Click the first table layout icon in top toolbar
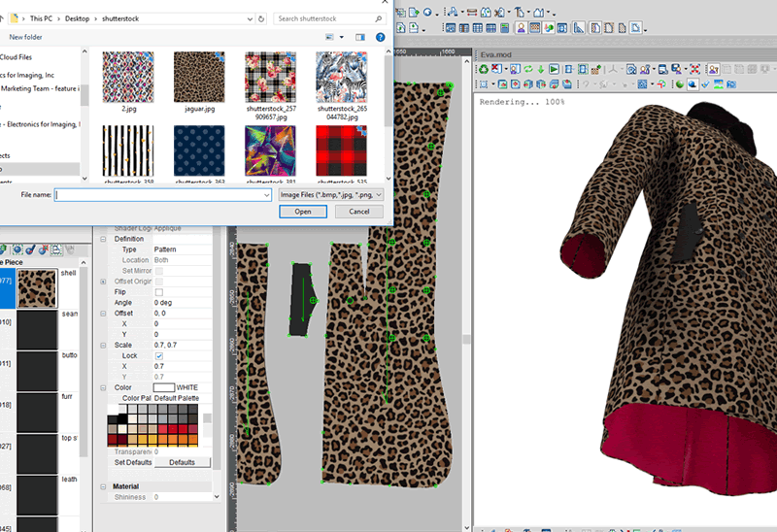777x532 pixels. point(451,28)
